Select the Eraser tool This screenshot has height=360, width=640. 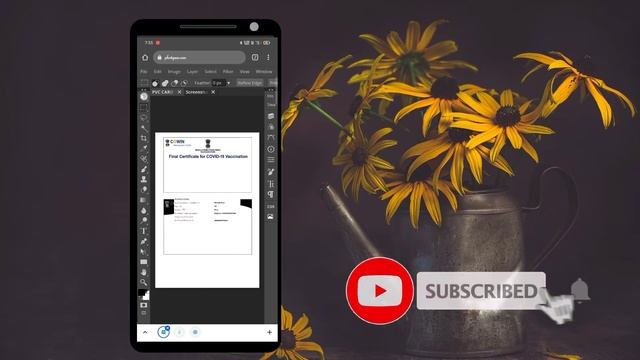click(x=144, y=190)
